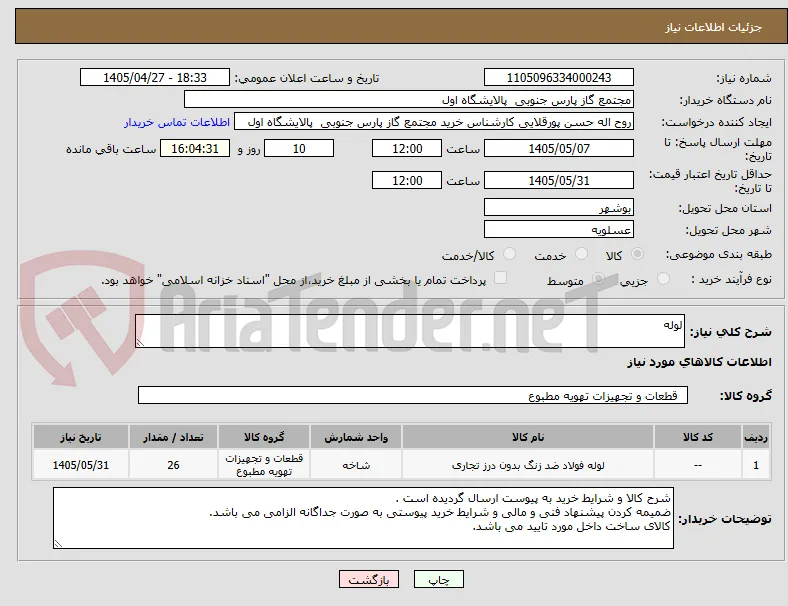Click the response deadline date 1405/05/07

coord(559,148)
